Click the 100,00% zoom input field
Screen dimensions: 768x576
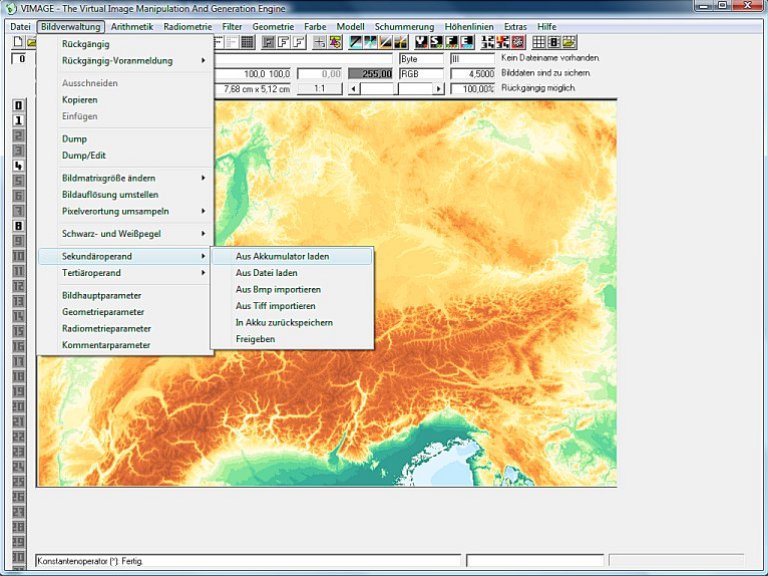pos(472,89)
